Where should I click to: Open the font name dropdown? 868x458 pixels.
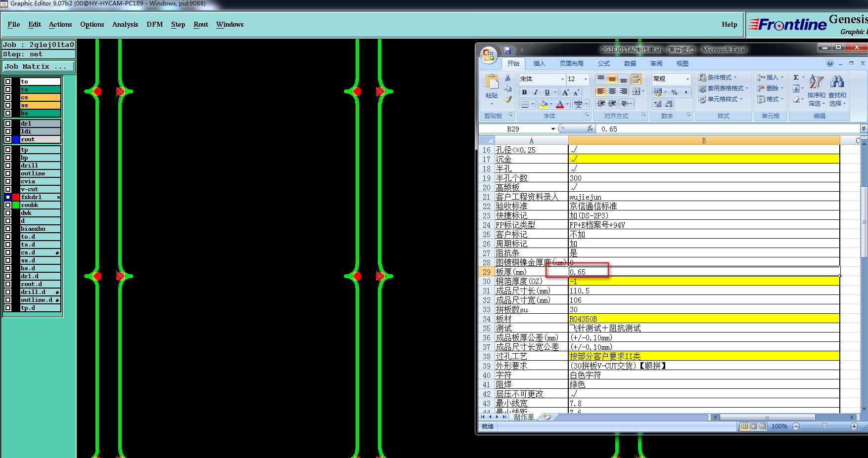click(562, 79)
